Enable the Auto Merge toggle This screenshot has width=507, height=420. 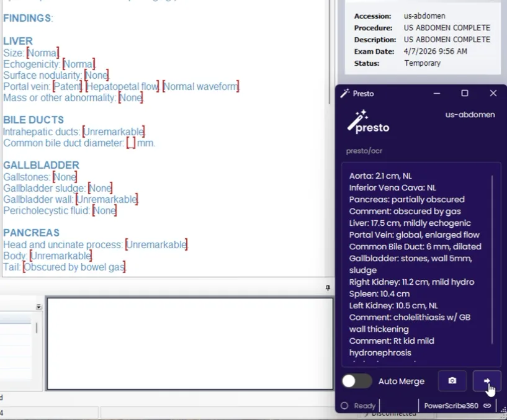pyautogui.click(x=356, y=380)
